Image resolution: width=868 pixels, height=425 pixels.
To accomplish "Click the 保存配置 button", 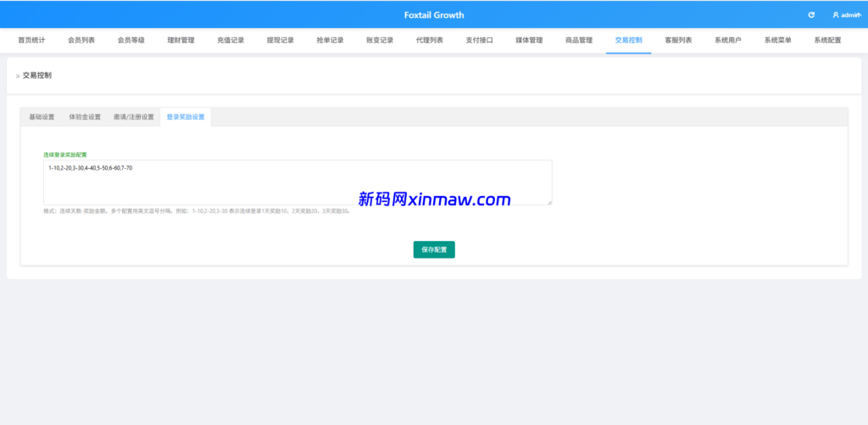I will pos(434,249).
